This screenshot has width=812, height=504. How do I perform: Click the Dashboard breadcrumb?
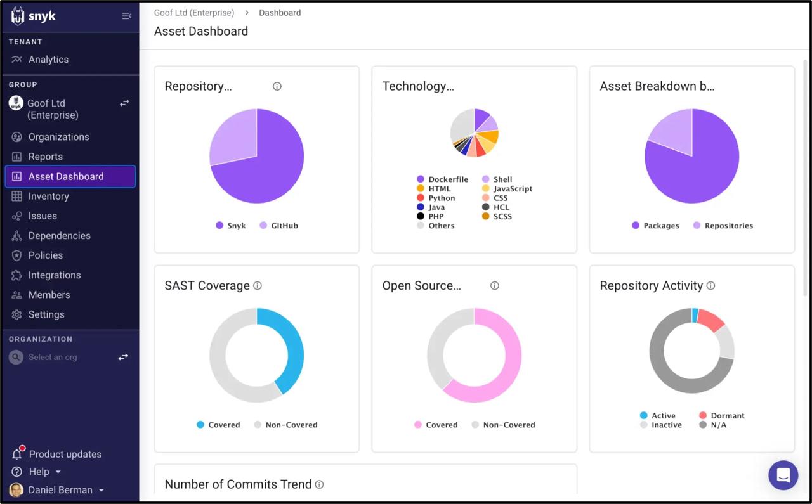click(x=280, y=13)
